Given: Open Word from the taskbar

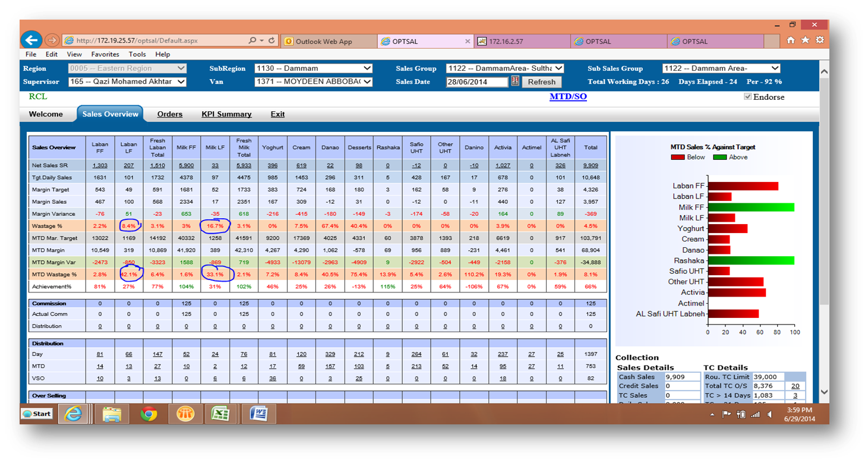Looking at the screenshot, I should tap(258, 414).
